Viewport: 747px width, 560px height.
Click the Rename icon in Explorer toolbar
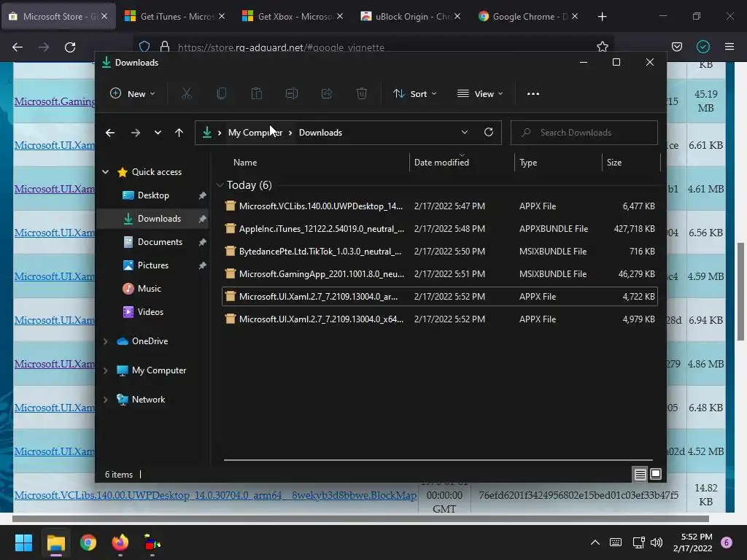pos(292,94)
